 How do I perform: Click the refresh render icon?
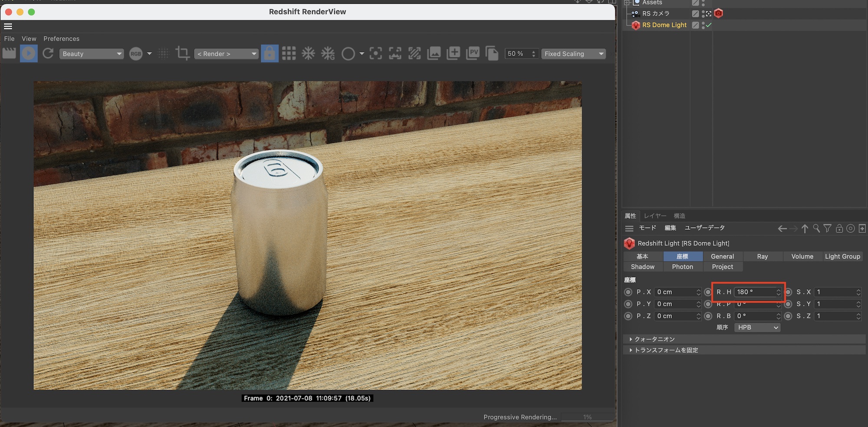pyautogui.click(x=48, y=53)
